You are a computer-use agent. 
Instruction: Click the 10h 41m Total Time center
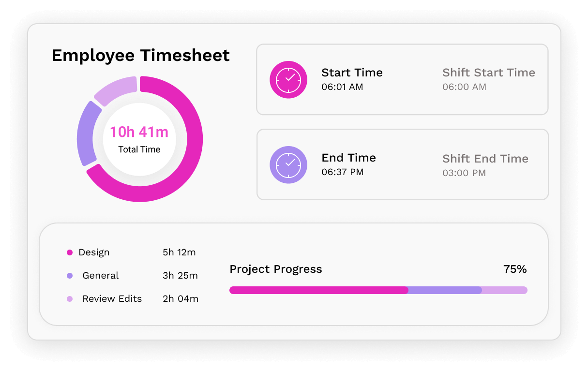coord(139,139)
